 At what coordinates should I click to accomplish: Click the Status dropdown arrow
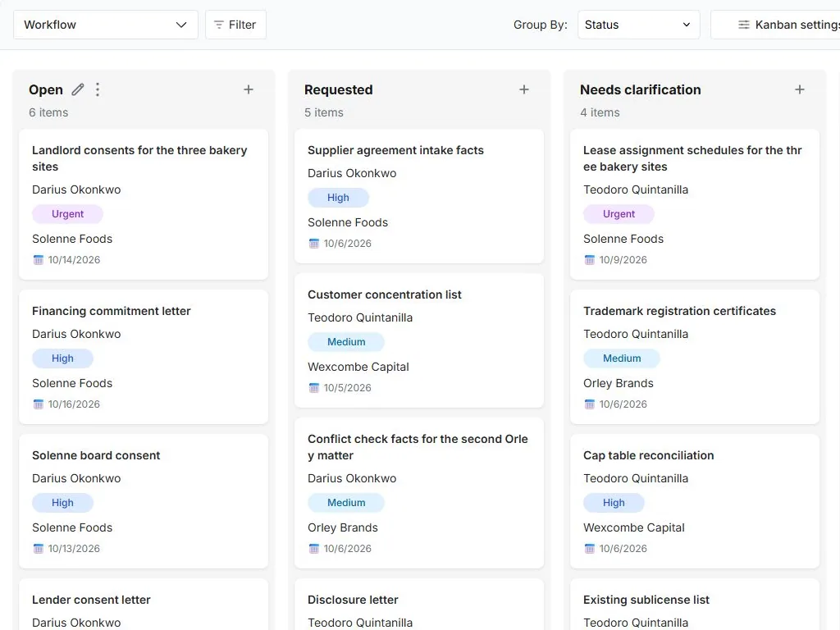(x=687, y=25)
